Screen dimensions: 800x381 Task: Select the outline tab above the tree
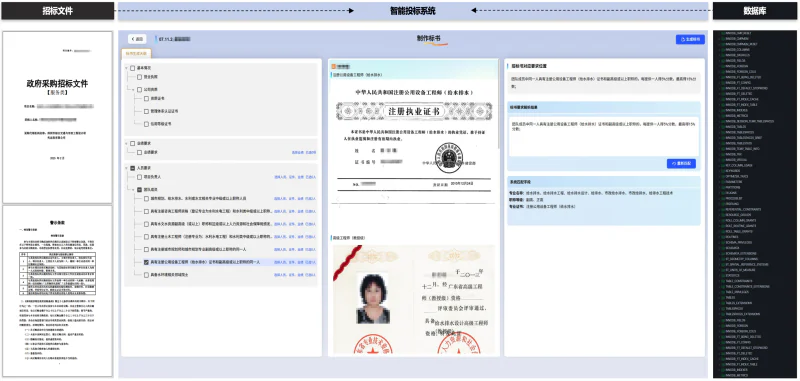coord(136,54)
